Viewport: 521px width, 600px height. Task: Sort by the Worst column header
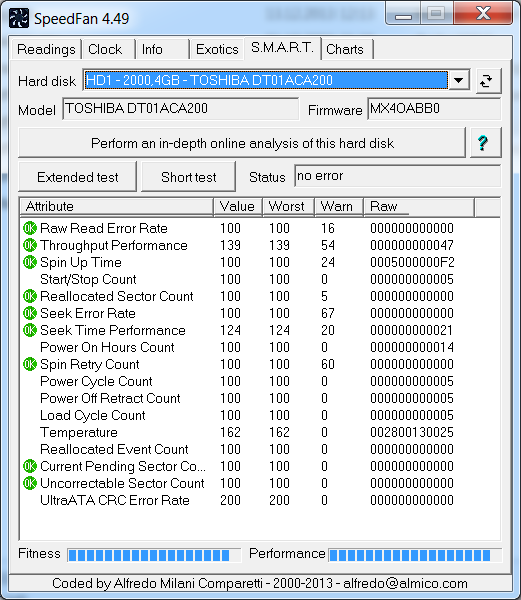pyautogui.click(x=288, y=207)
